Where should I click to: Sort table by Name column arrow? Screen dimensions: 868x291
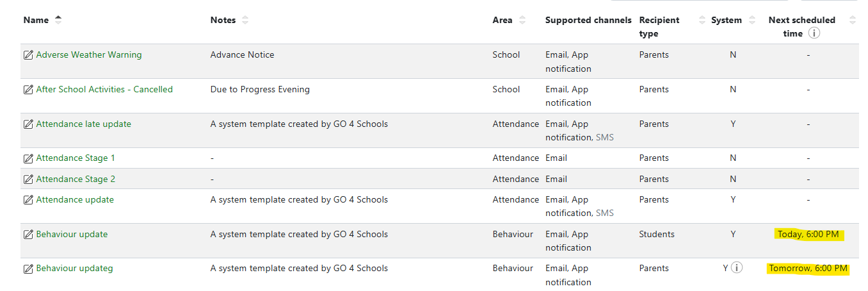click(58, 20)
